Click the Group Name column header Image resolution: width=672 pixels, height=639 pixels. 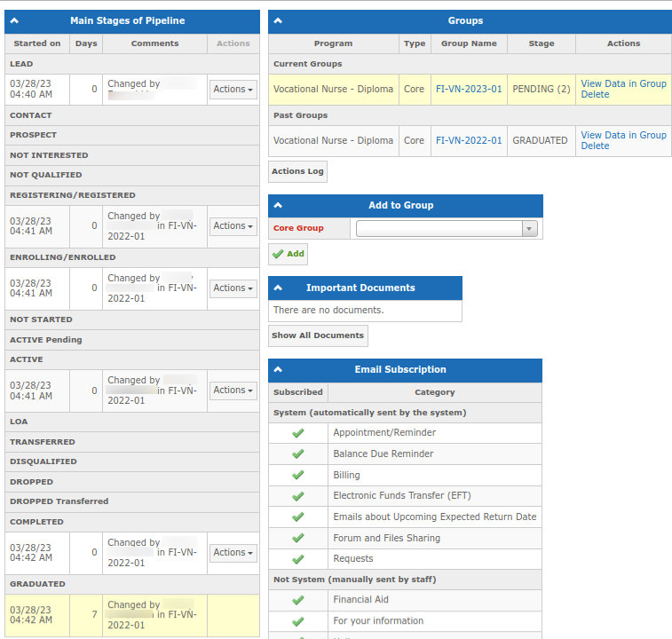pos(469,43)
